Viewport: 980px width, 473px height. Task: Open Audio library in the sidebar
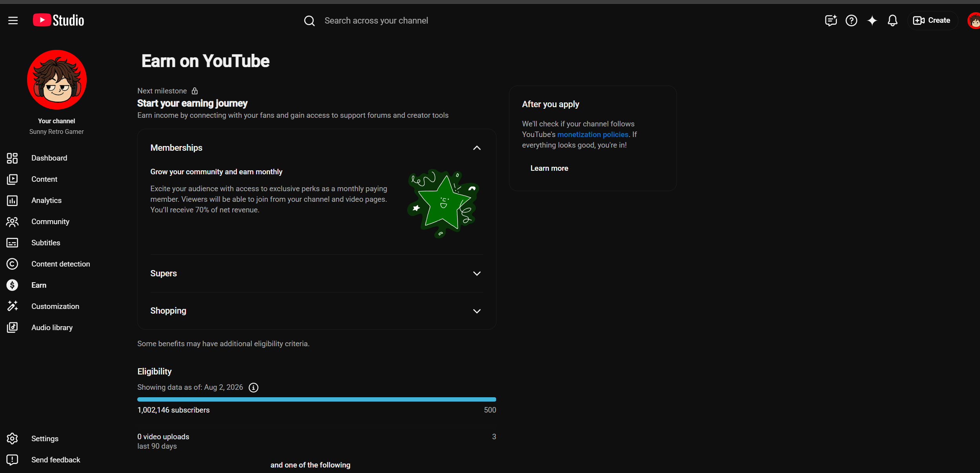[x=52, y=328]
